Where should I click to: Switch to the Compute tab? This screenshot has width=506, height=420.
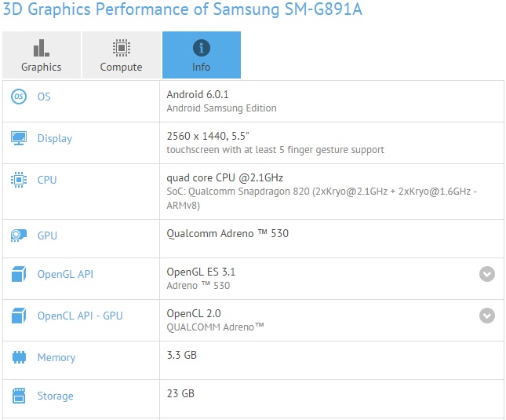click(122, 55)
